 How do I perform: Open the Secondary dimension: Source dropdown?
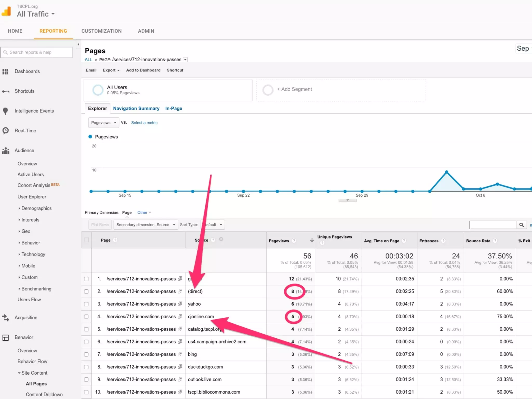click(145, 225)
